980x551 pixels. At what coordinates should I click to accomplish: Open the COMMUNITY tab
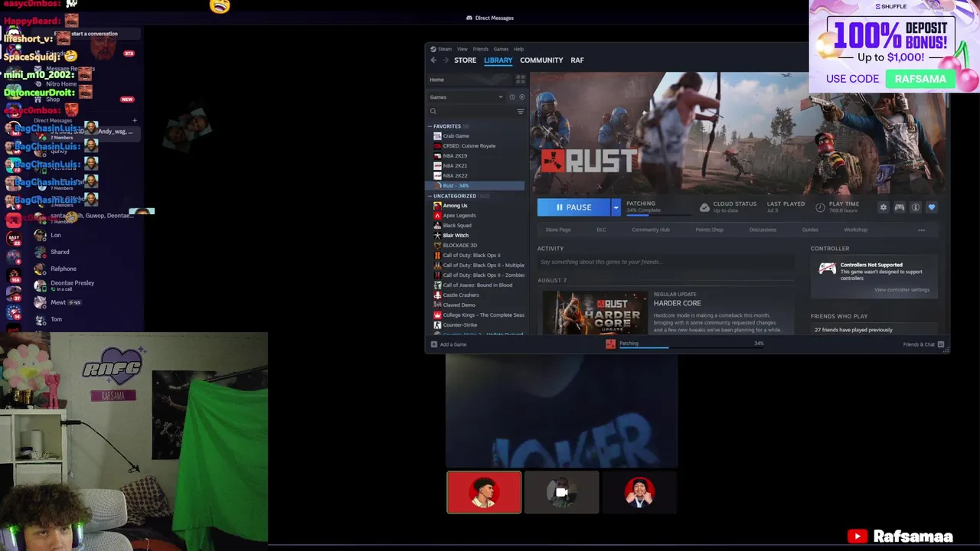(541, 60)
